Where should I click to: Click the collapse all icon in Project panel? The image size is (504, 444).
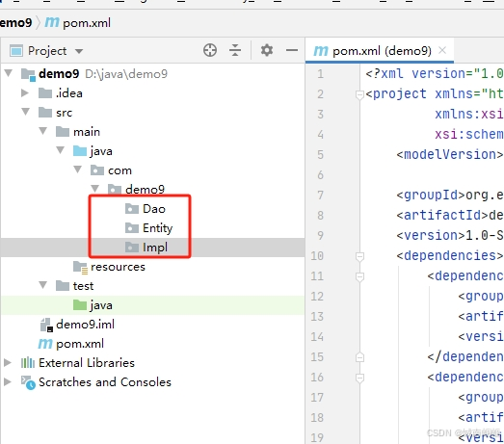(x=235, y=50)
